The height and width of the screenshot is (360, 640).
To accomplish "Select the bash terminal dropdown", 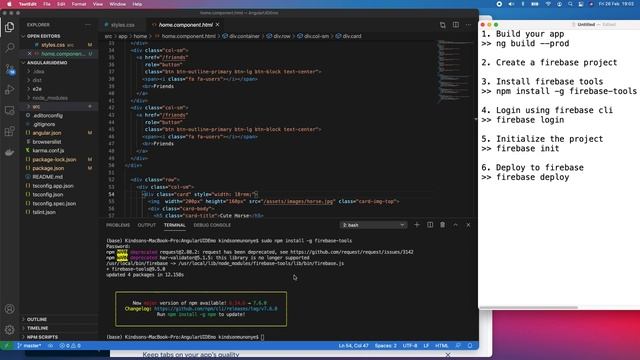I will pos(373,225).
